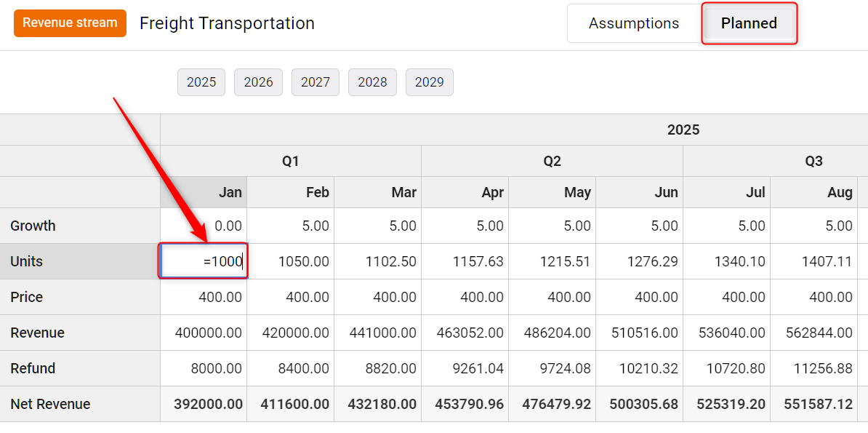The image size is (868, 433).
Task: Jump to year 2026
Action: (258, 82)
